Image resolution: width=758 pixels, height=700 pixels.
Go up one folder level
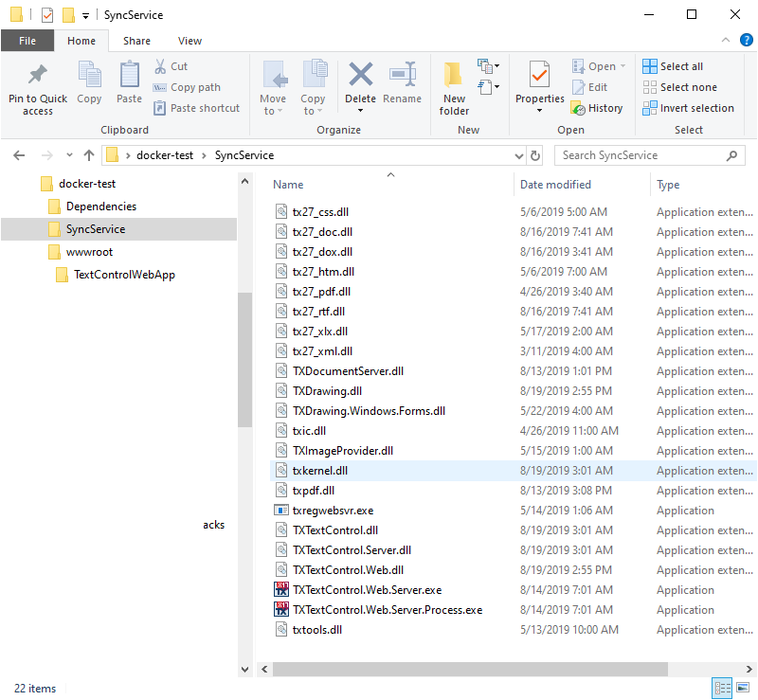(88, 155)
